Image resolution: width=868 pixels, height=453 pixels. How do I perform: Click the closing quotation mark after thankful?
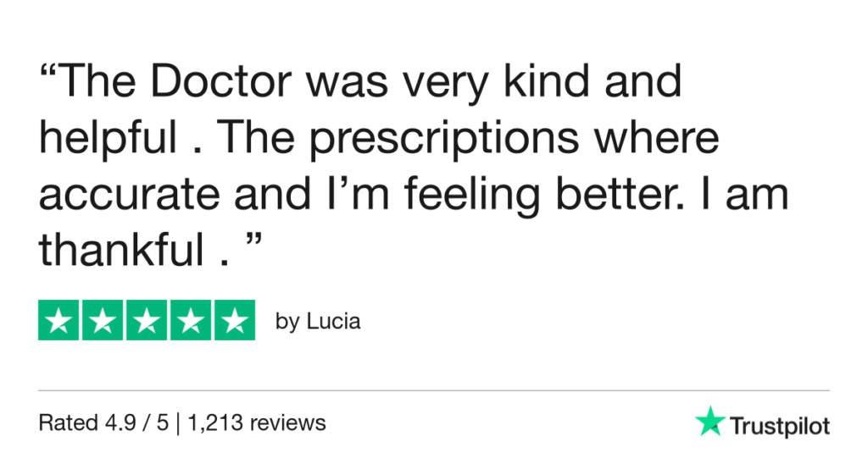(x=250, y=244)
